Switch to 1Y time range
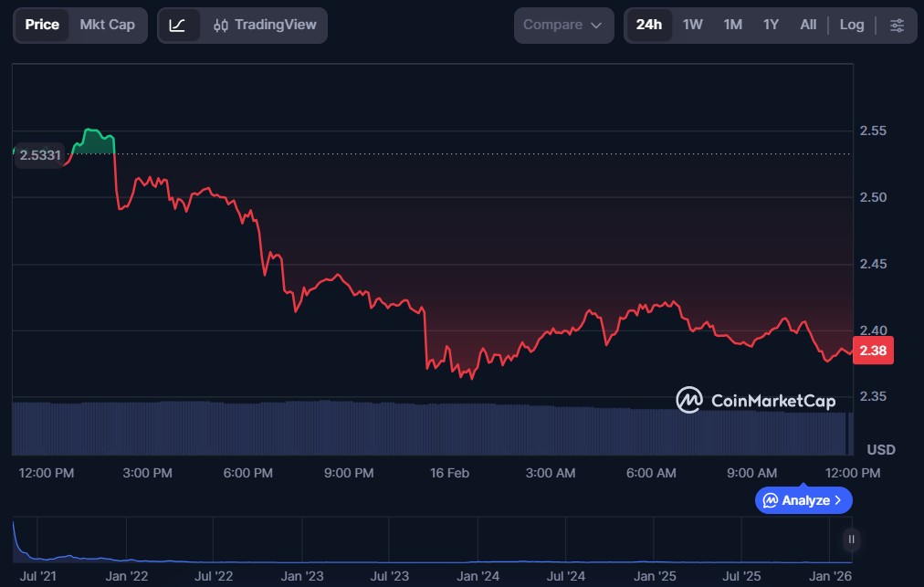The width and height of the screenshot is (924, 587). (771, 25)
